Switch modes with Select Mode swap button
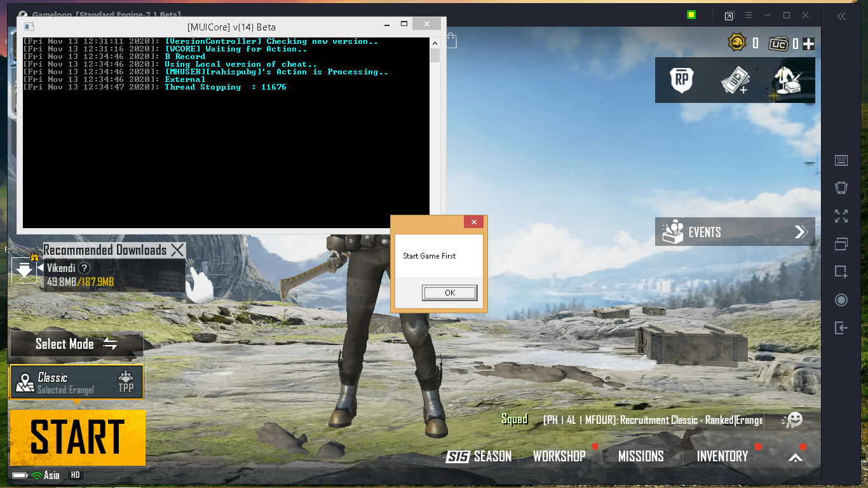The width and height of the screenshot is (868, 488). tap(111, 344)
